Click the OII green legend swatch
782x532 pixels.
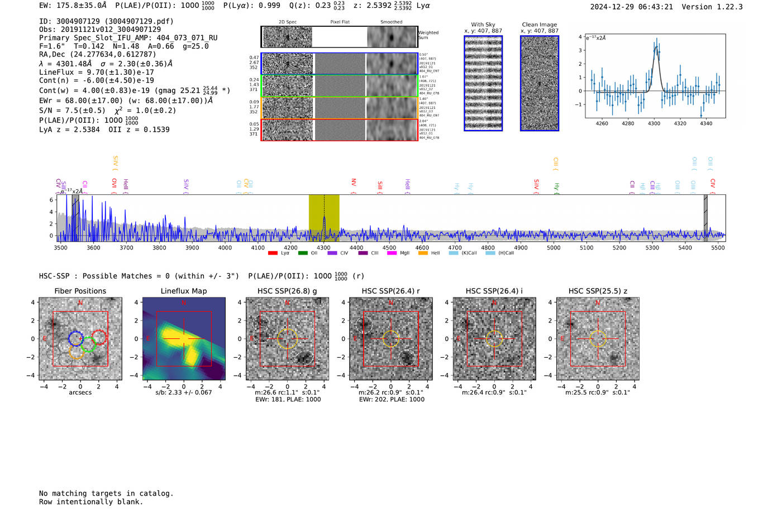[x=303, y=253]
